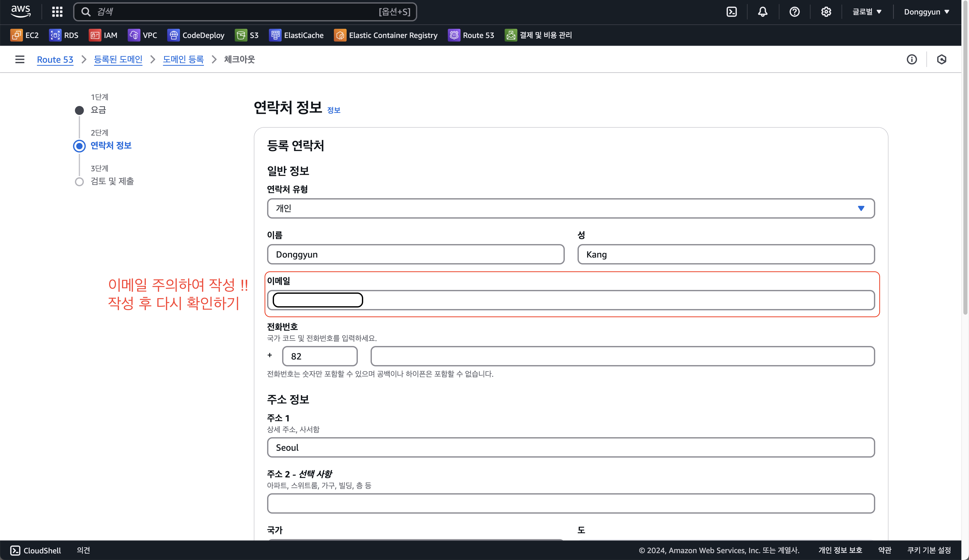
Task: Toggle the hamburger side navigation menu
Action: click(x=20, y=59)
